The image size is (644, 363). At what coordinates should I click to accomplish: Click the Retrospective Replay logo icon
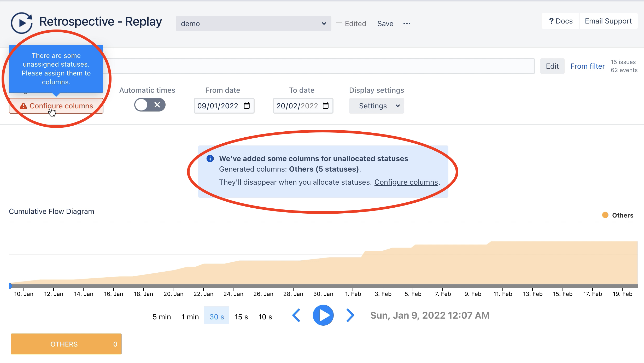click(x=22, y=23)
